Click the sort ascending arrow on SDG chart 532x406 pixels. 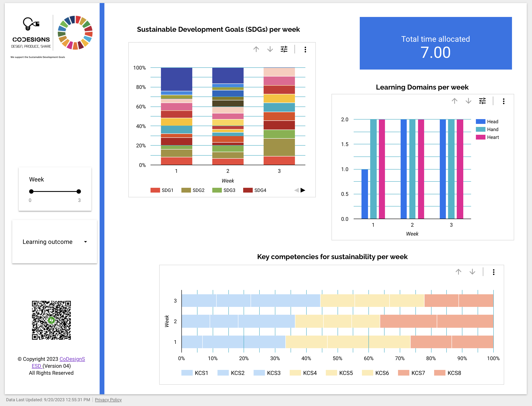(256, 49)
